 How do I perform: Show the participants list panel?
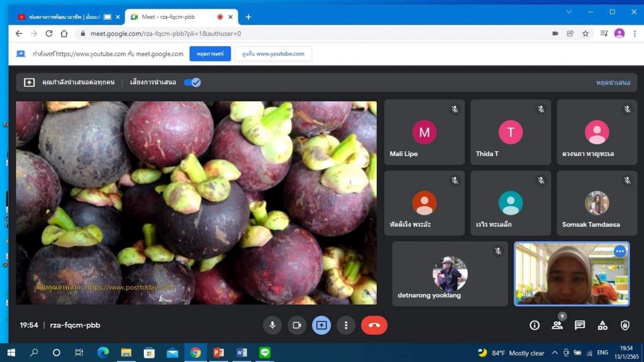click(557, 325)
